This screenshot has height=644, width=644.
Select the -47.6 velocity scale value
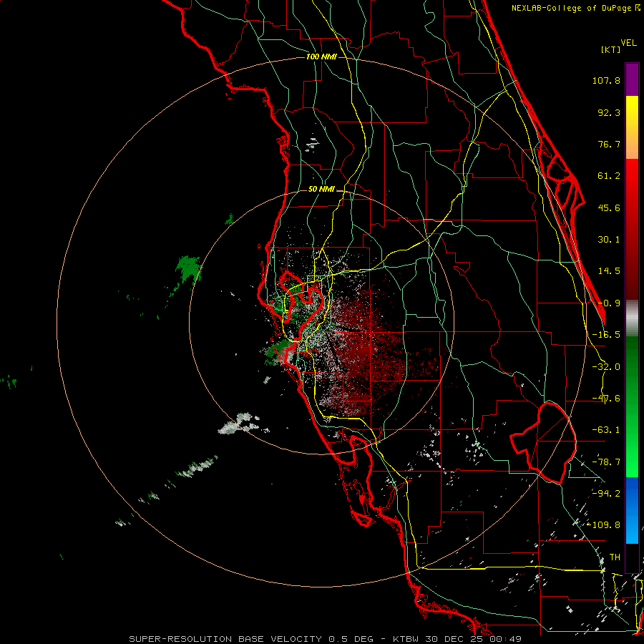[606, 399]
